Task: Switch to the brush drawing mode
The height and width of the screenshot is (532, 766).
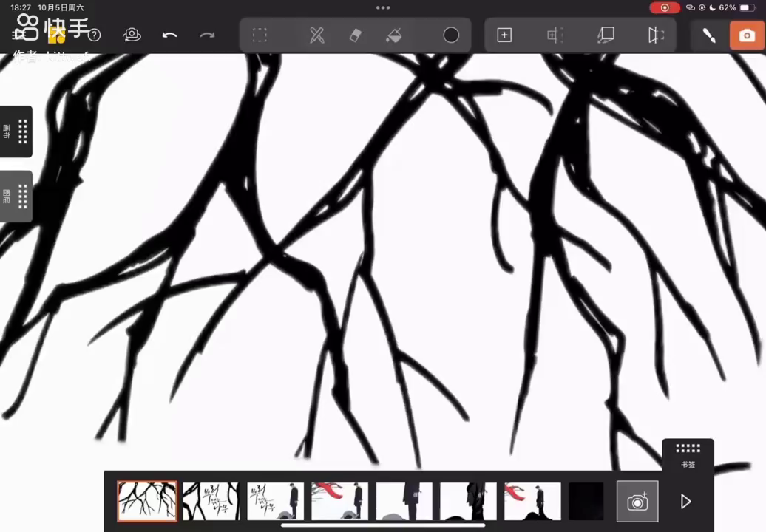Action: [709, 35]
